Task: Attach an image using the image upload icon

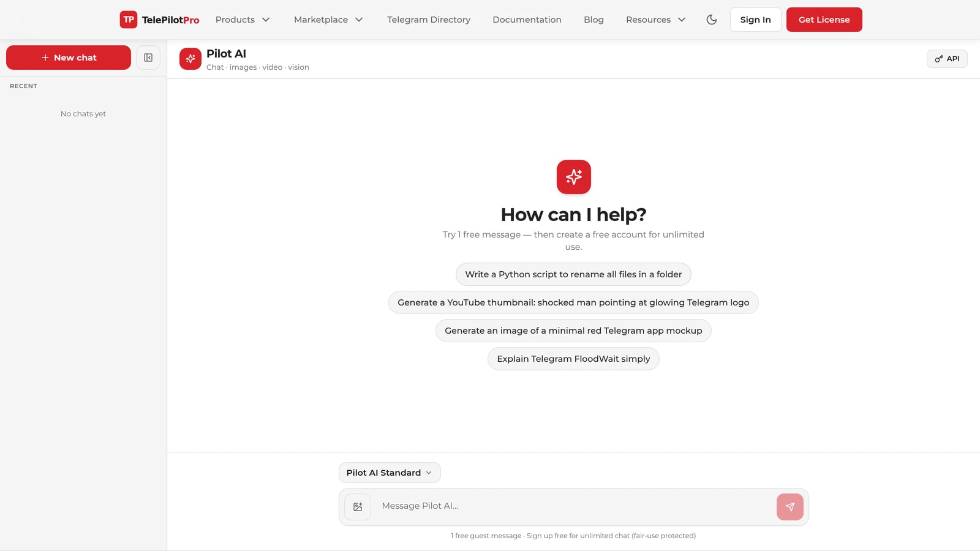Action: pyautogui.click(x=358, y=507)
